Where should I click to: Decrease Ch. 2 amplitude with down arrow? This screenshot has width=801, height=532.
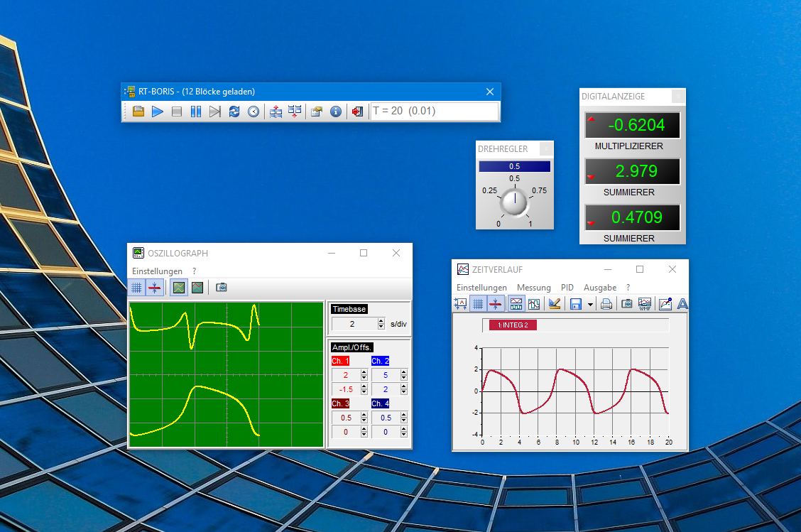[x=403, y=378]
